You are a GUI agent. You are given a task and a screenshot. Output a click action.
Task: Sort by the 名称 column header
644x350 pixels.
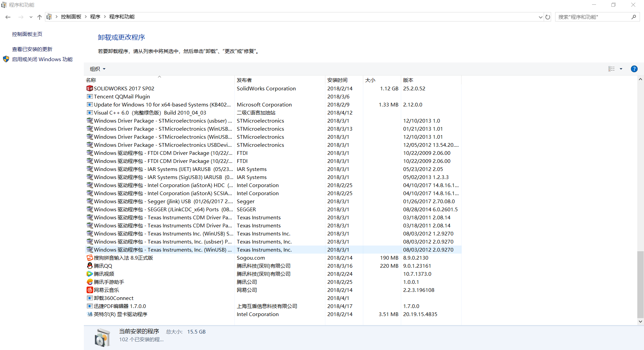click(x=159, y=80)
